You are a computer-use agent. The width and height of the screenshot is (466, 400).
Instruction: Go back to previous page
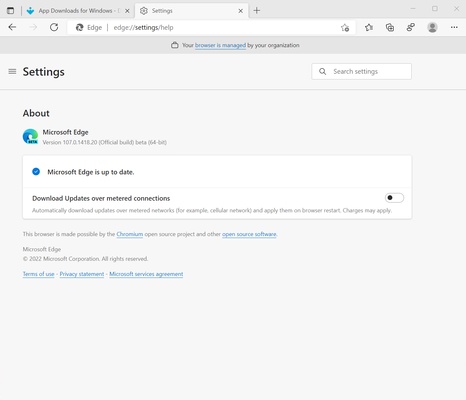(x=12, y=27)
